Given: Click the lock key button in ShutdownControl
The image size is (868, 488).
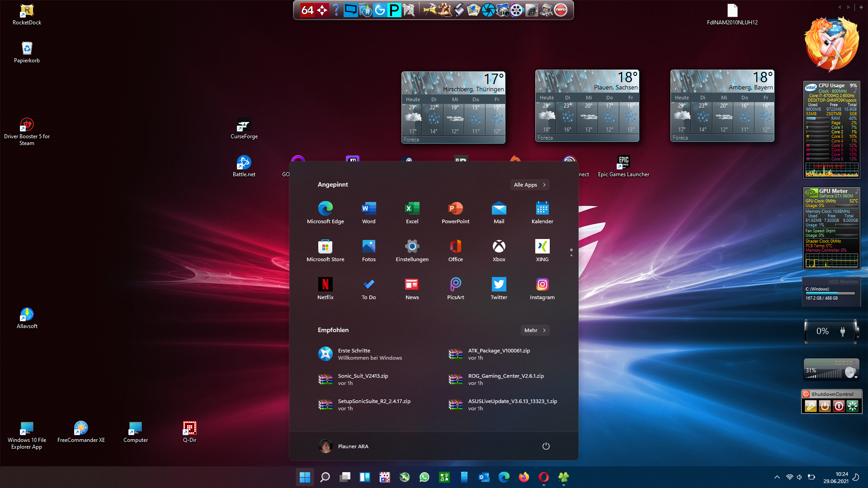Looking at the screenshot, I should pos(811,406).
